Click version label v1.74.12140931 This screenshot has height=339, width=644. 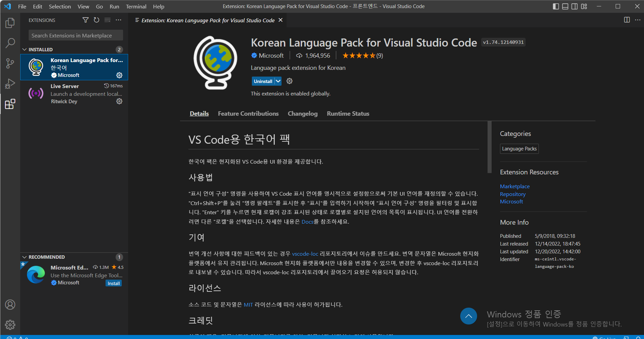[503, 42]
